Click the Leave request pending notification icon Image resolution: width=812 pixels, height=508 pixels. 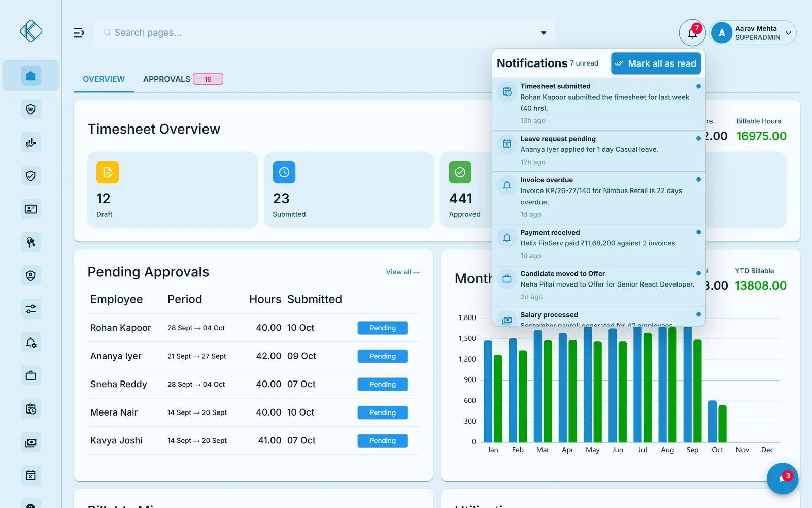(x=507, y=144)
